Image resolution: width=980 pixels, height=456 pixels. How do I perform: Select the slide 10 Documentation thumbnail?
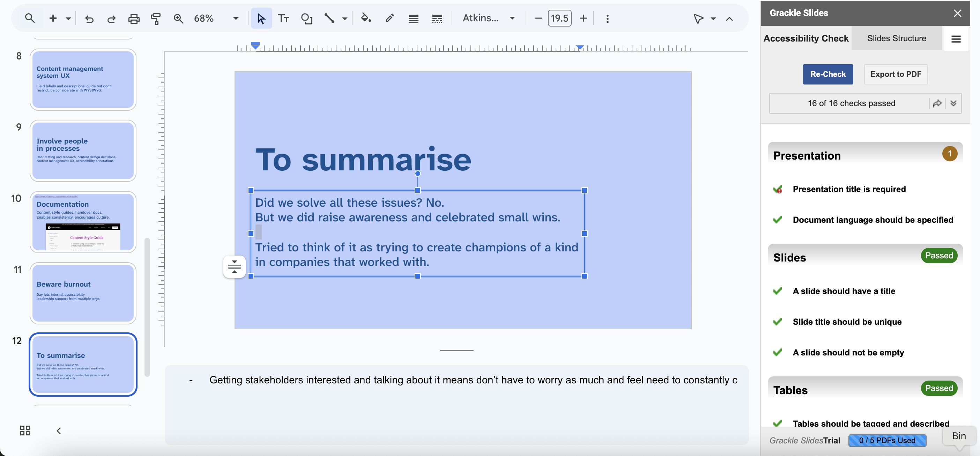pos(83,222)
